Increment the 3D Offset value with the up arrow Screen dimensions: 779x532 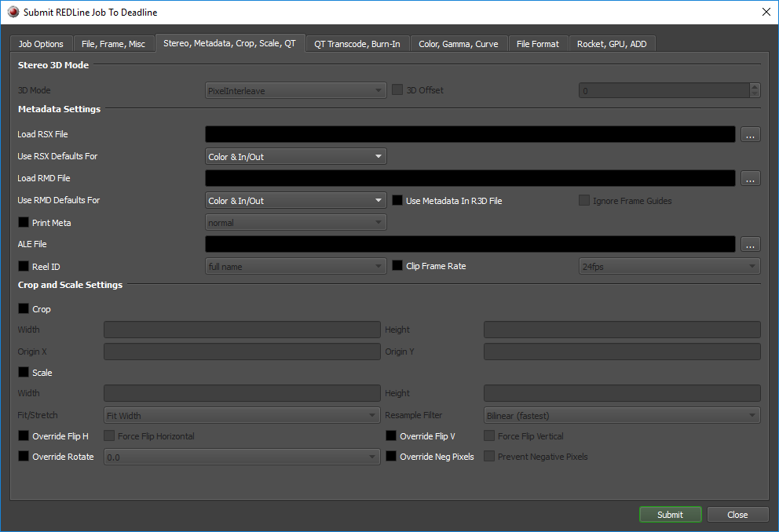point(755,86)
